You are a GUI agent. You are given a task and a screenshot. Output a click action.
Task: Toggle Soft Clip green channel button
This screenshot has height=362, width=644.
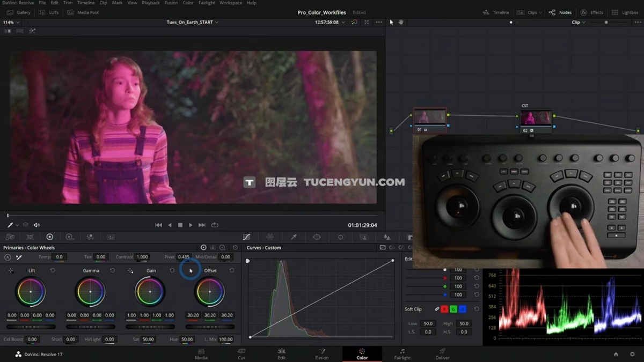click(x=453, y=309)
